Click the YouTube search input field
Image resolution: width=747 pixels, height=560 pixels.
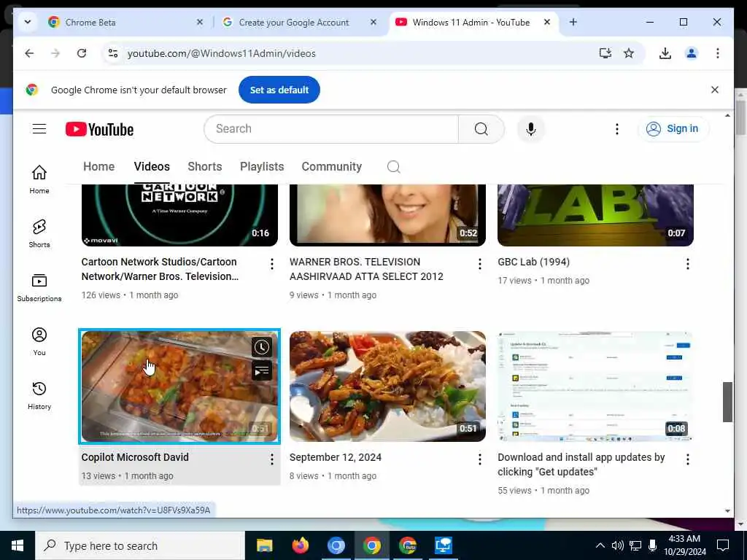[331, 128]
